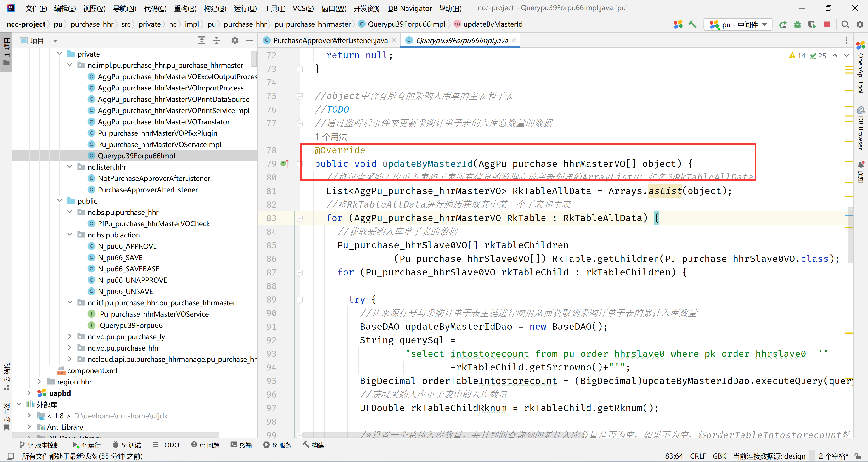This screenshot has width=868, height=462.
Task: Open the pu - 中间件 run configuration dropdown
Action: point(738,25)
